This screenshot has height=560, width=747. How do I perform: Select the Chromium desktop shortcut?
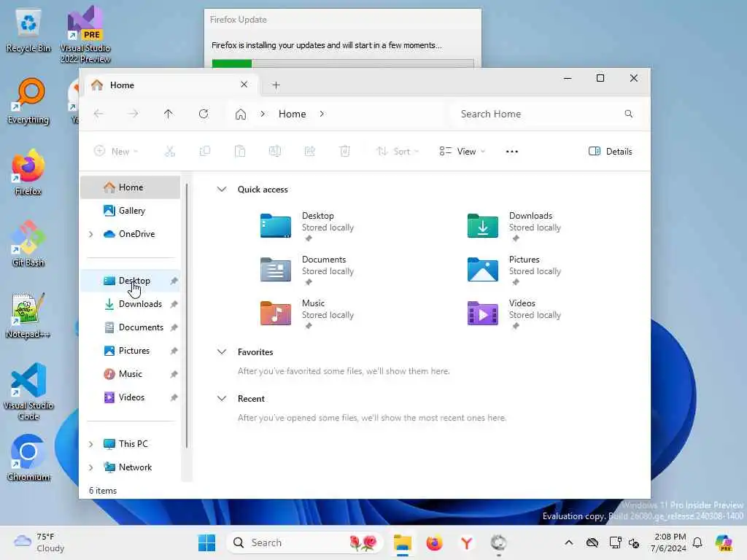(x=28, y=458)
